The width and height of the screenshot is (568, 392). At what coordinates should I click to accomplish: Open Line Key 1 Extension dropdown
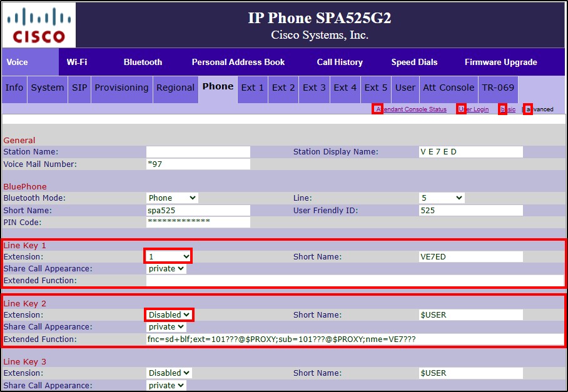(168, 256)
